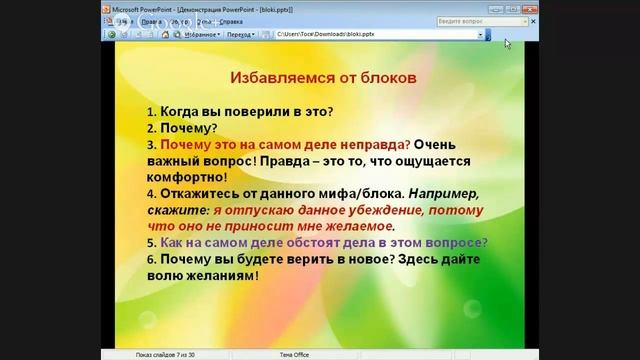Image resolution: width=640 pixels, height=360 pixels.
Task: Open the Правка menu
Action: pyautogui.click(x=151, y=22)
